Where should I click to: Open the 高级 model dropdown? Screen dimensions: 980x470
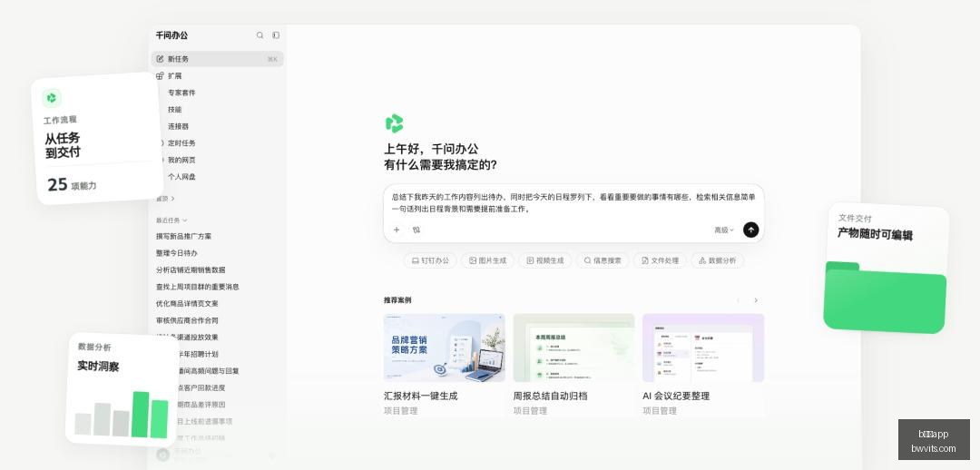[724, 230]
